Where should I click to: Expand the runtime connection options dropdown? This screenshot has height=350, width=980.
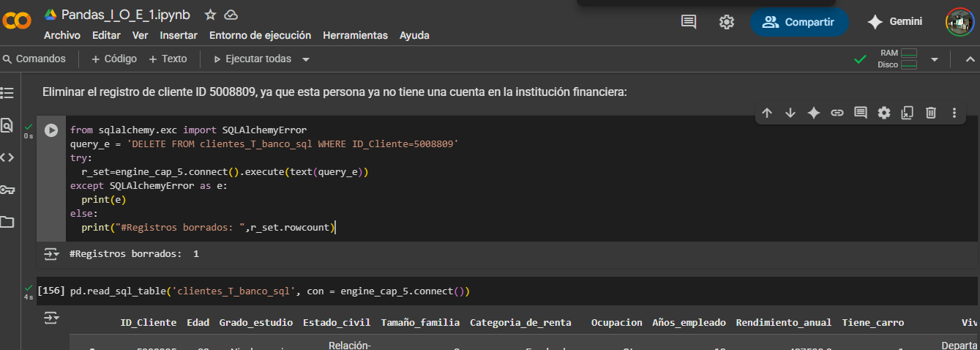coord(934,59)
